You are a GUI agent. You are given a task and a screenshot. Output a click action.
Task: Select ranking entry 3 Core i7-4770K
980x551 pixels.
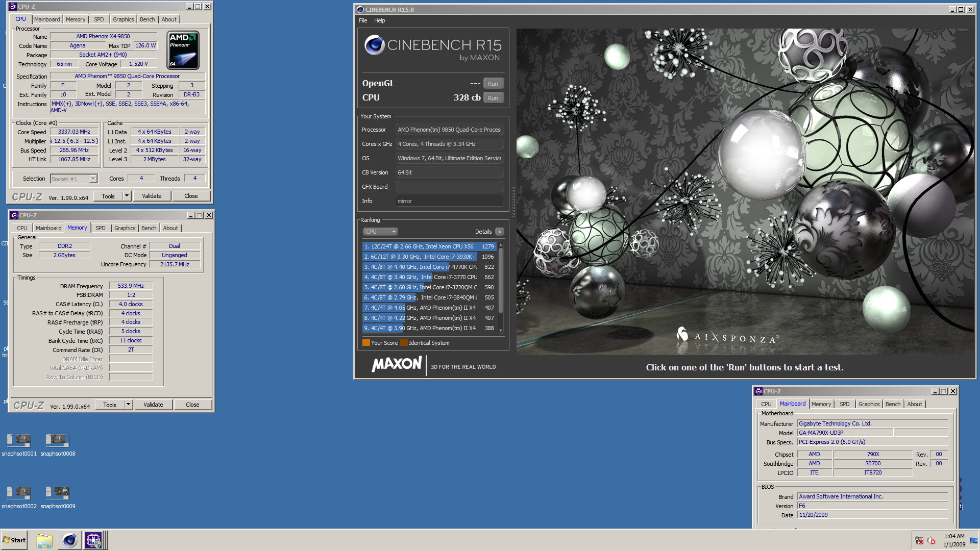[x=429, y=267]
